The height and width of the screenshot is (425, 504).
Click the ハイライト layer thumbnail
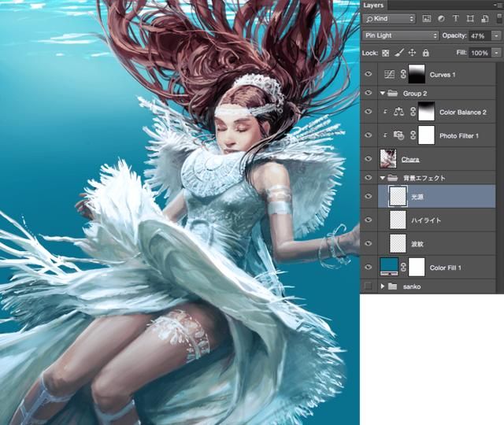tap(398, 220)
